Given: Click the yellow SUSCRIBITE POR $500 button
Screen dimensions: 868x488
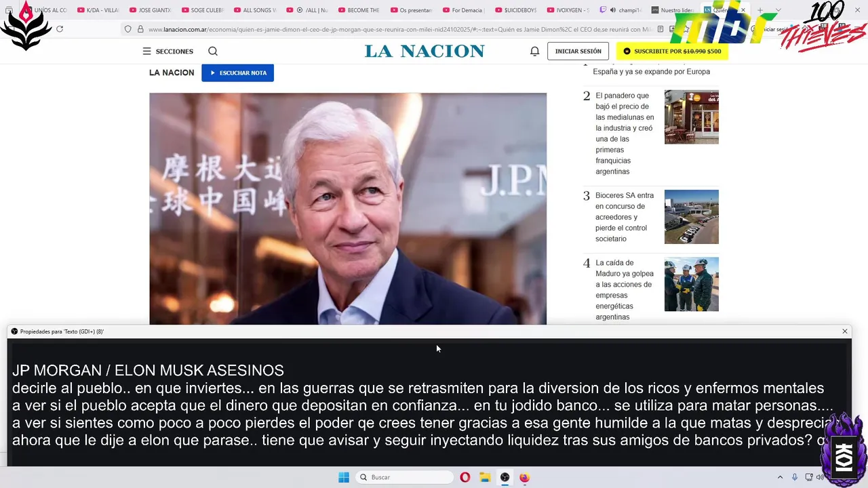Looking at the screenshot, I should [x=672, y=52].
